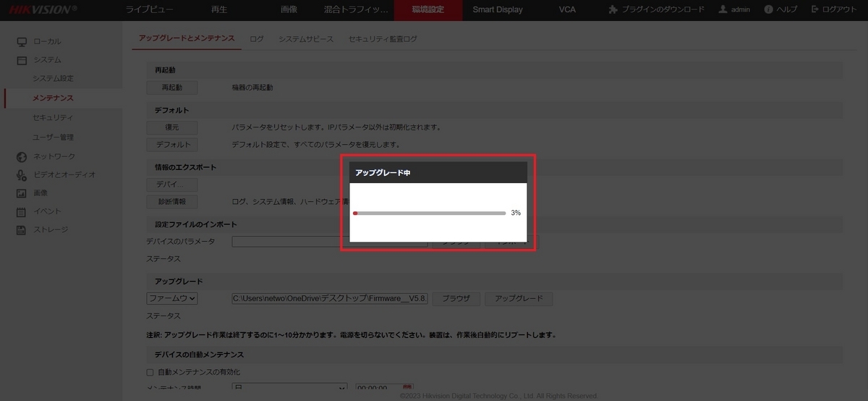868x401 pixels.
Task: Open セキュリティ in the sidebar
Action: (53, 117)
